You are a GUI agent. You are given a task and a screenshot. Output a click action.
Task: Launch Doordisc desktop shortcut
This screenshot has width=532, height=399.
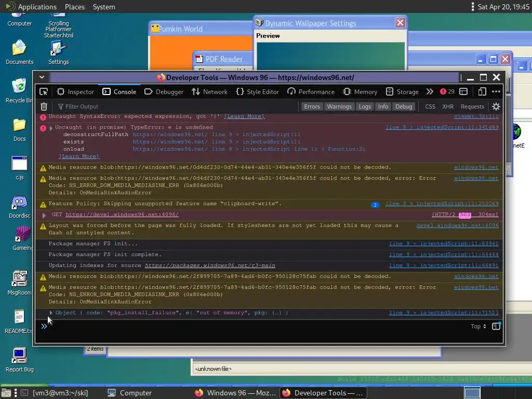(19, 207)
